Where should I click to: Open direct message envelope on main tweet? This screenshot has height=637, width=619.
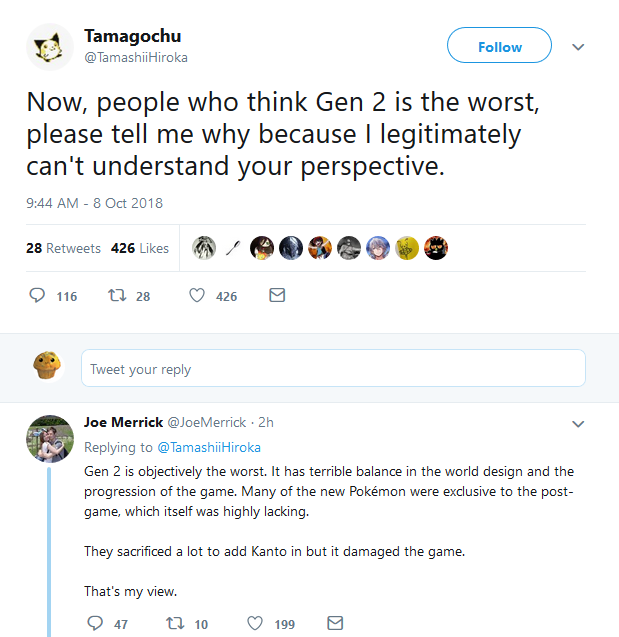point(277,296)
